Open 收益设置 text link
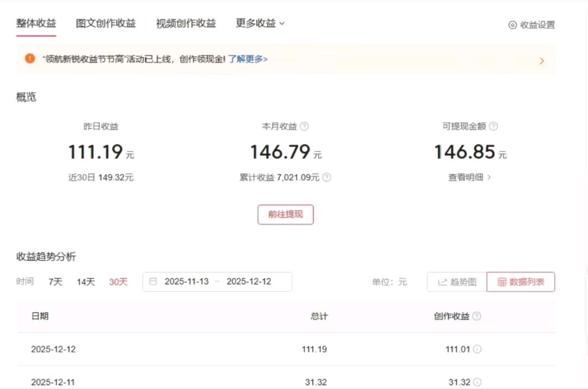Viewport: 588px width, 389px height. [x=537, y=25]
